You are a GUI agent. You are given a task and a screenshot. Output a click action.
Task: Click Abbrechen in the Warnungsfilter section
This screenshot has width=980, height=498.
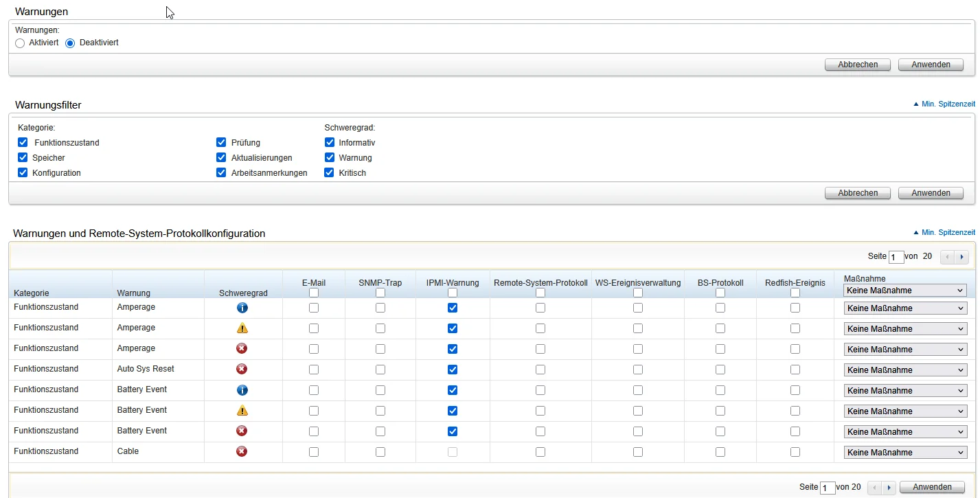point(858,193)
